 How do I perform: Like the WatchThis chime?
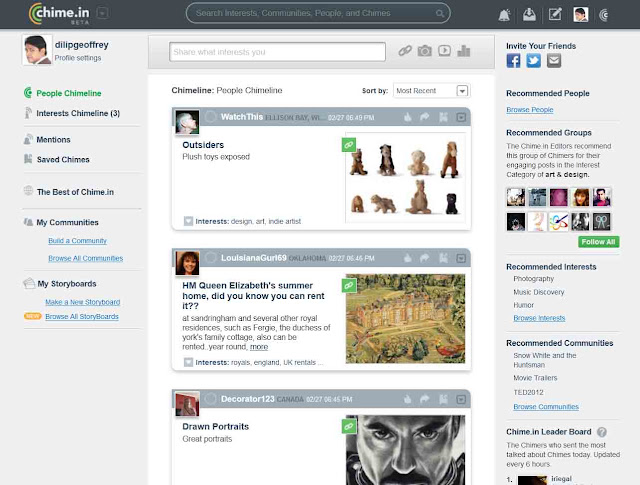coord(407,118)
